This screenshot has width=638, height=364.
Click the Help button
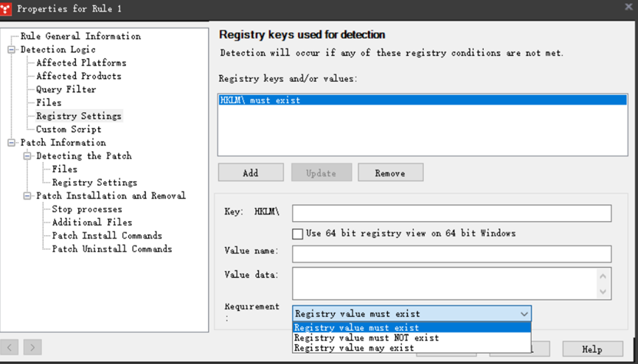pos(592,349)
